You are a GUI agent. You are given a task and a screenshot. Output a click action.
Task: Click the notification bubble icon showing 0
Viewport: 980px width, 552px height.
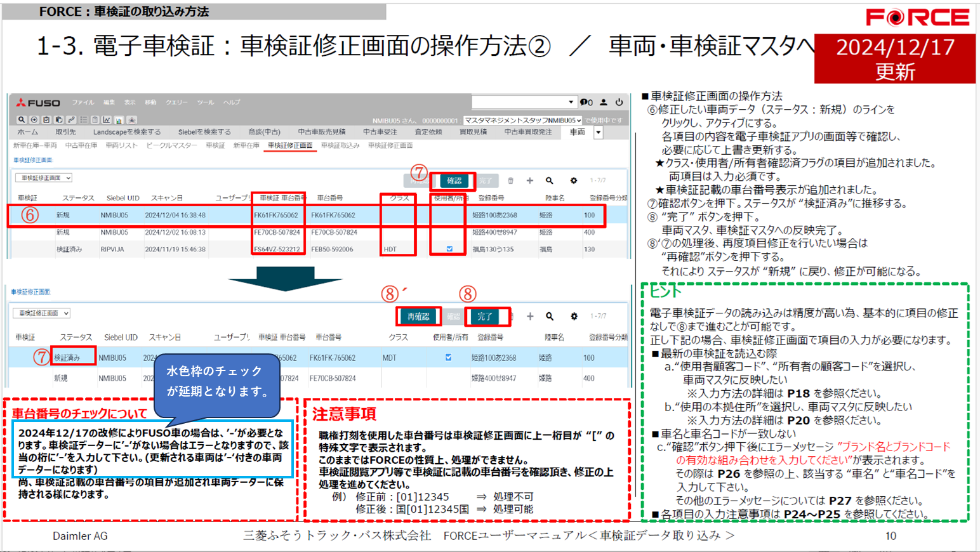pyautogui.click(x=586, y=102)
